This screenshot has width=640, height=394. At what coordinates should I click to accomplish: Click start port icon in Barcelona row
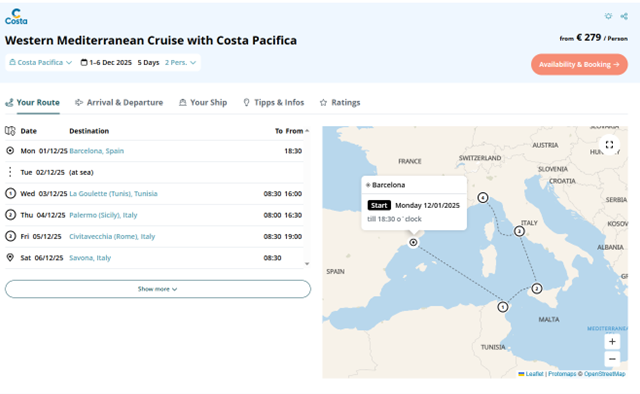point(10,151)
